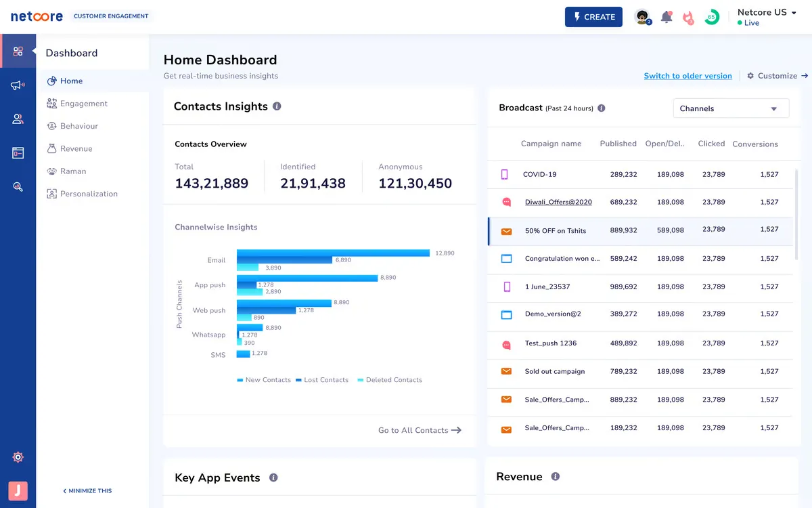Open the content panel icon in the sidebar
Viewport: 812px width, 508px height.
pyautogui.click(x=18, y=152)
